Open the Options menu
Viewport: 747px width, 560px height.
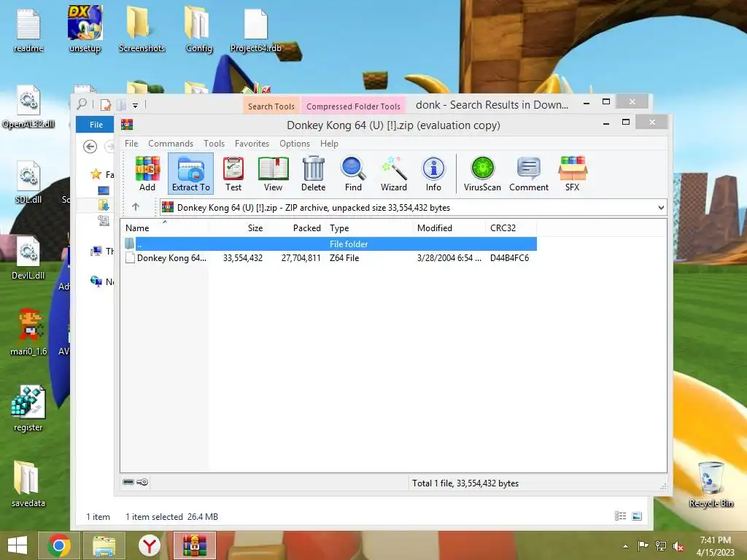click(x=295, y=144)
